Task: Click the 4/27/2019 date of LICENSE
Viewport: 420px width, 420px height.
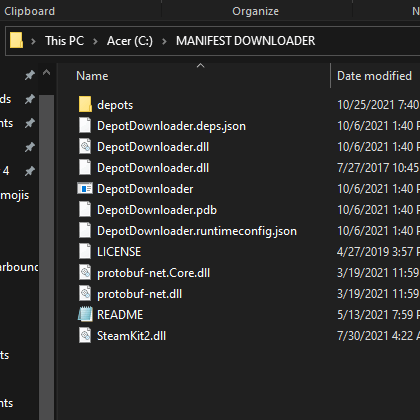Action: point(378,252)
